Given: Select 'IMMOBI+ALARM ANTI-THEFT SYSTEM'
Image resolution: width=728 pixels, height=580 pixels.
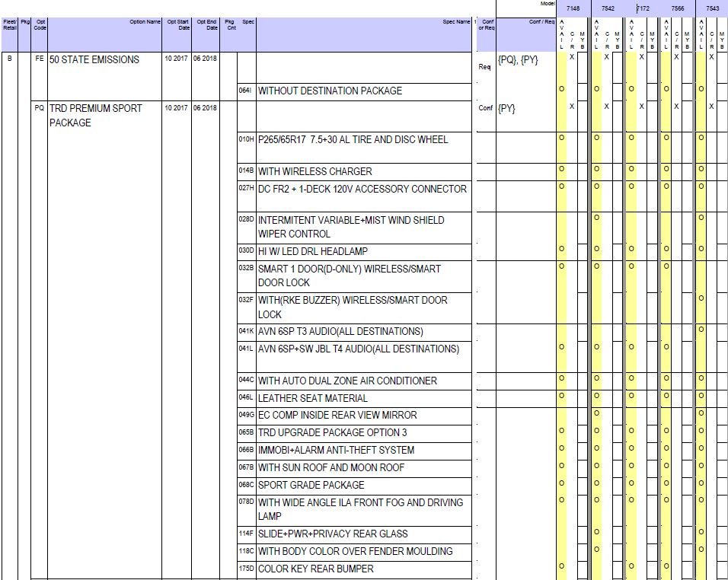Looking at the screenshot, I should [x=336, y=450].
